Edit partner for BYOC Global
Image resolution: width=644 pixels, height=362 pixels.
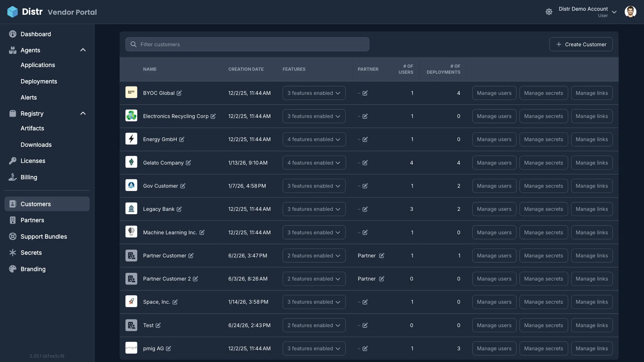click(365, 93)
